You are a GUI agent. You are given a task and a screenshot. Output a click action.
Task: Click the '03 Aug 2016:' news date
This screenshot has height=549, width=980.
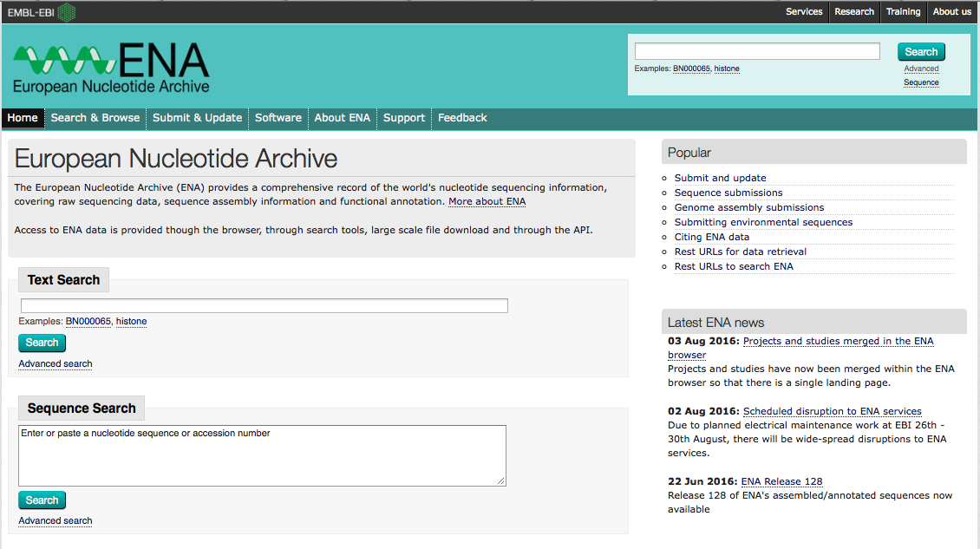coord(703,342)
